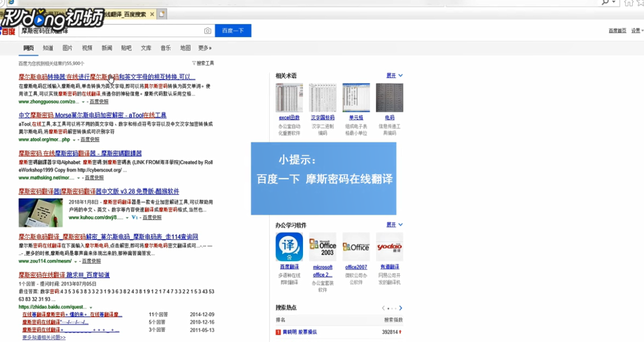Open 百度快照 for zou114.com result

pos(91,261)
